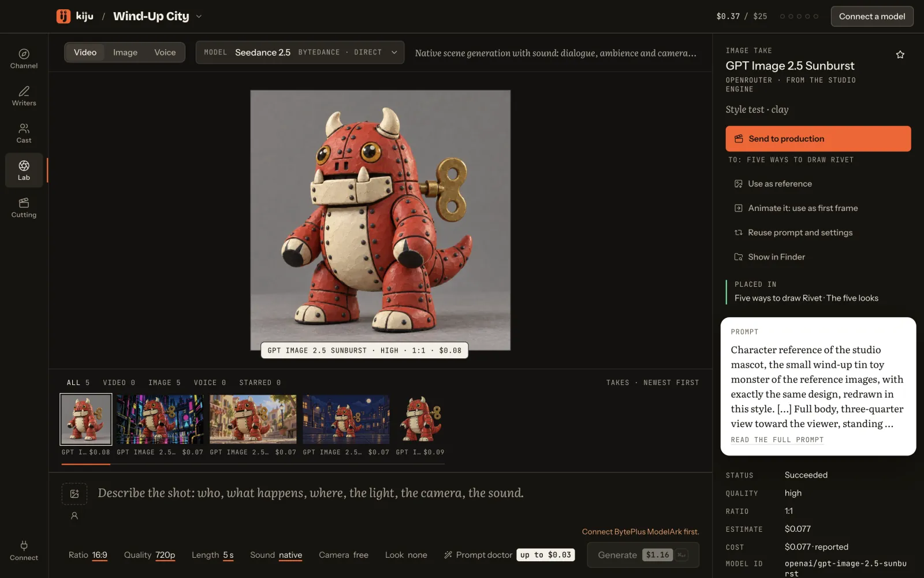Screen dimensions: 924x578
Task: Filter takes by IMAGE 5
Action: [165, 383]
